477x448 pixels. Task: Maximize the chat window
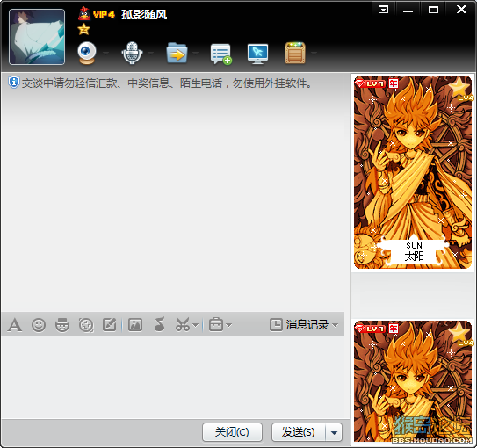pyautogui.click(x=433, y=10)
